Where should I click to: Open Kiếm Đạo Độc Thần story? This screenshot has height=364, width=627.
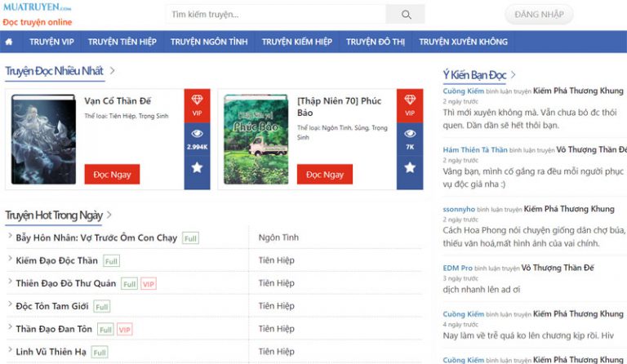tap(57, 260)
